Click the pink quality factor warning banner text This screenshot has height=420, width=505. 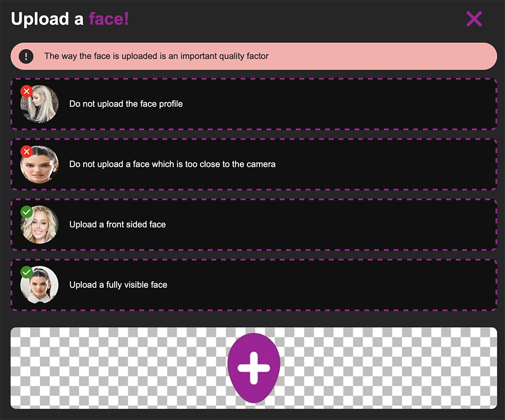click(156, 56)
